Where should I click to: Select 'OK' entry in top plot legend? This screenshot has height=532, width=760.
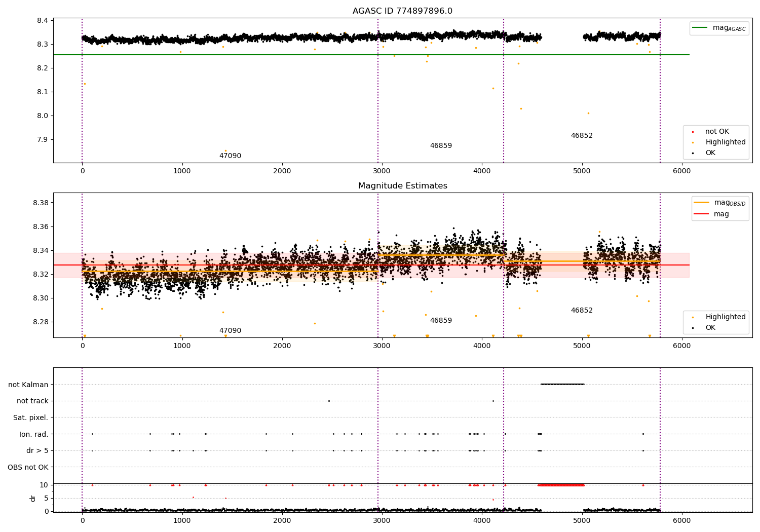(710, 153)
